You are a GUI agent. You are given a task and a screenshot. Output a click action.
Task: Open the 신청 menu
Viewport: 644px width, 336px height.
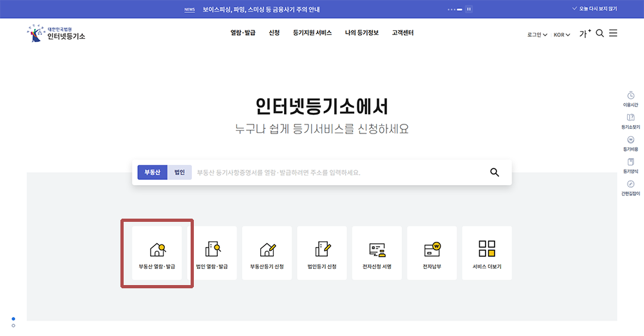[274, 33]
